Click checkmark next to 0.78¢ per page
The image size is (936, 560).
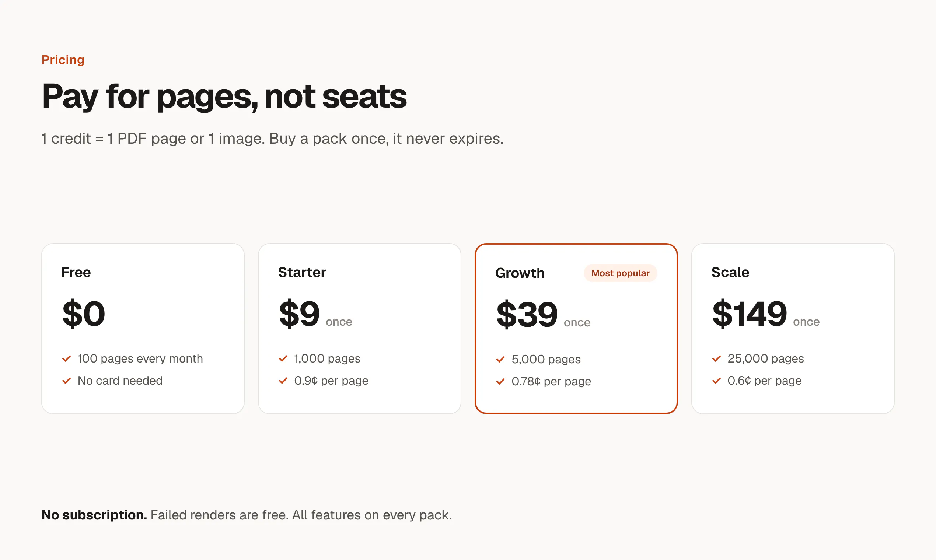click(x=500, y=381)
